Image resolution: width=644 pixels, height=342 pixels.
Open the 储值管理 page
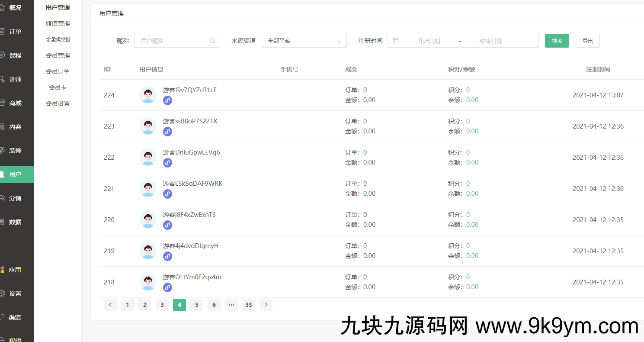click(x=58, y=23)
